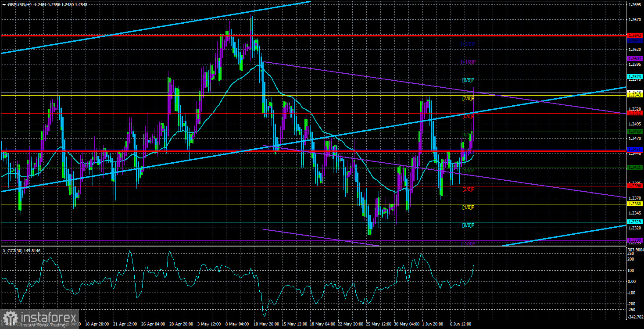The height and width of the screenshot is (329, 644).
Task: Click 1.2470 on the price axis
Action: click(x=634, y=139)
